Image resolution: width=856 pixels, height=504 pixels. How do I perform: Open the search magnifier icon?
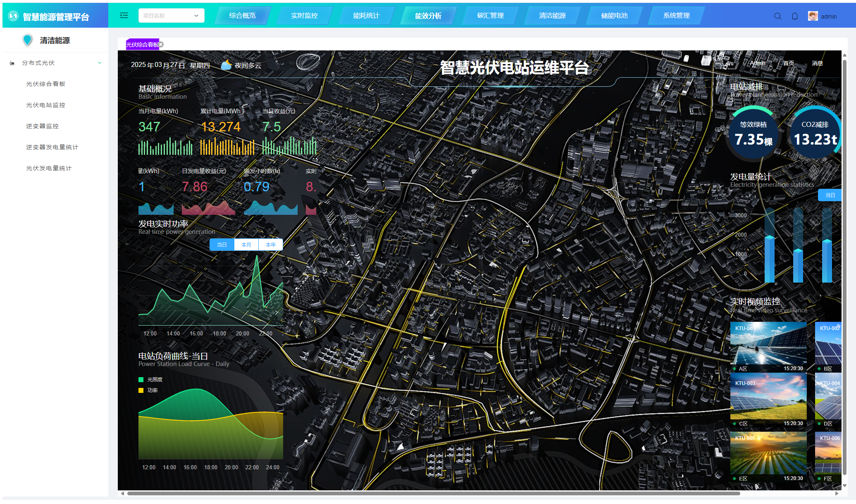[777, 16]
